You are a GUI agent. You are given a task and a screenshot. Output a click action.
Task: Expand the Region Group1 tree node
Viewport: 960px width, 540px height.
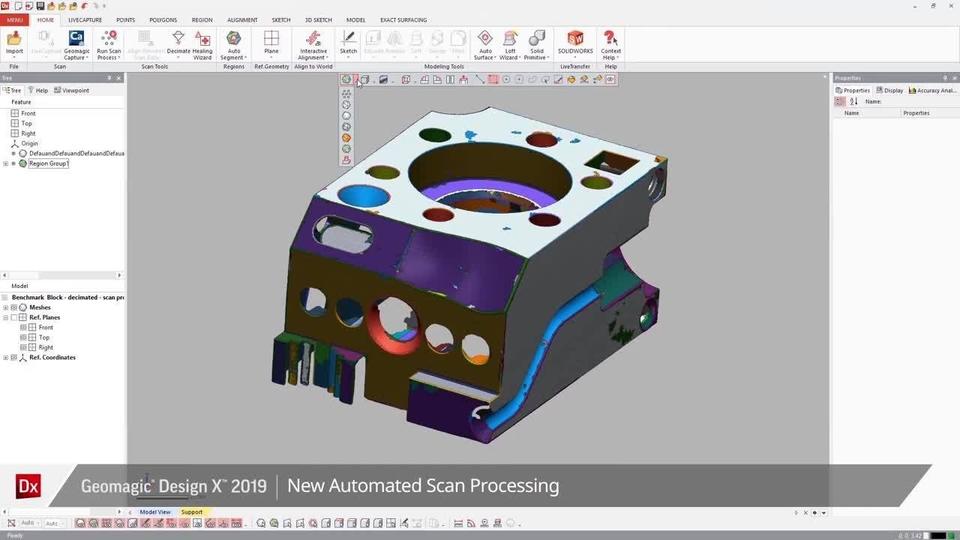point(6,163)
